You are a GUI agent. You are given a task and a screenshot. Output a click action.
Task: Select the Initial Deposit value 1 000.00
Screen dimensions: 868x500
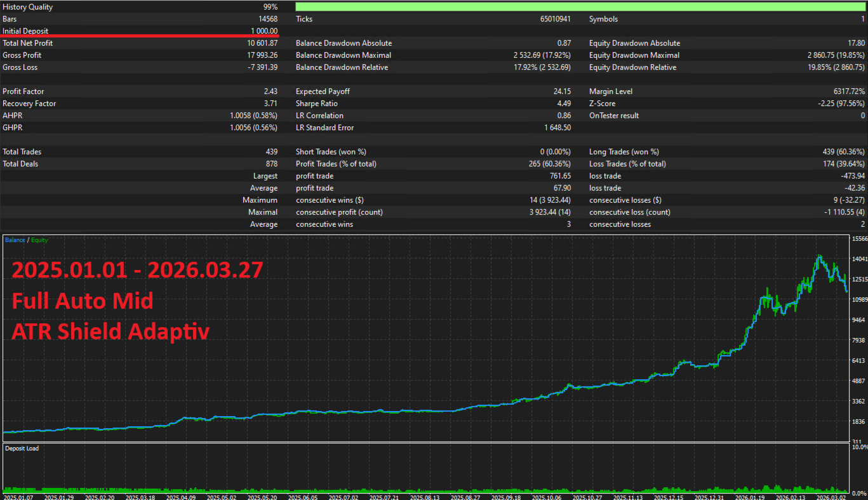coord(264,31)
